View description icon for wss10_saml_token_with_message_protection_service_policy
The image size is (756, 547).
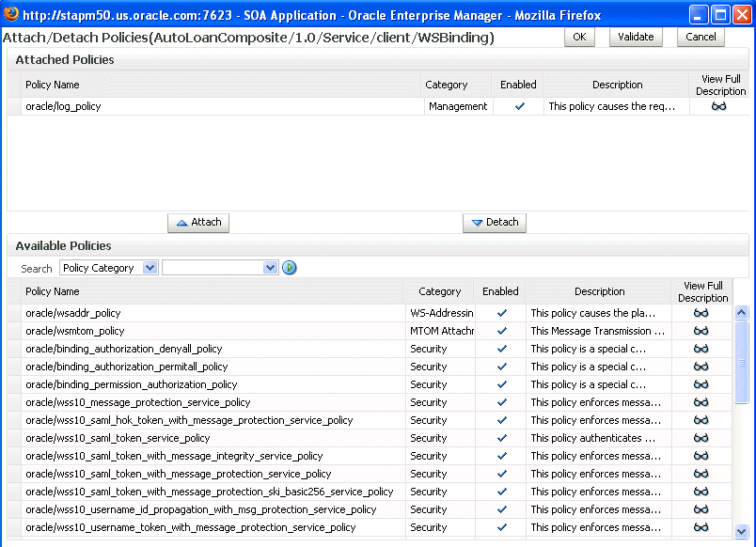(x=701, y=474)
